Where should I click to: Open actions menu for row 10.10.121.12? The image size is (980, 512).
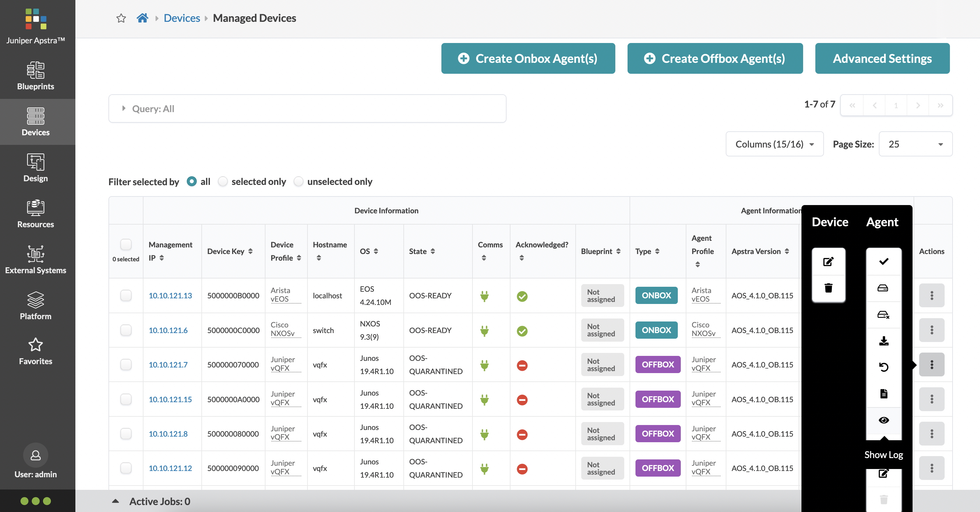point(932,468)
